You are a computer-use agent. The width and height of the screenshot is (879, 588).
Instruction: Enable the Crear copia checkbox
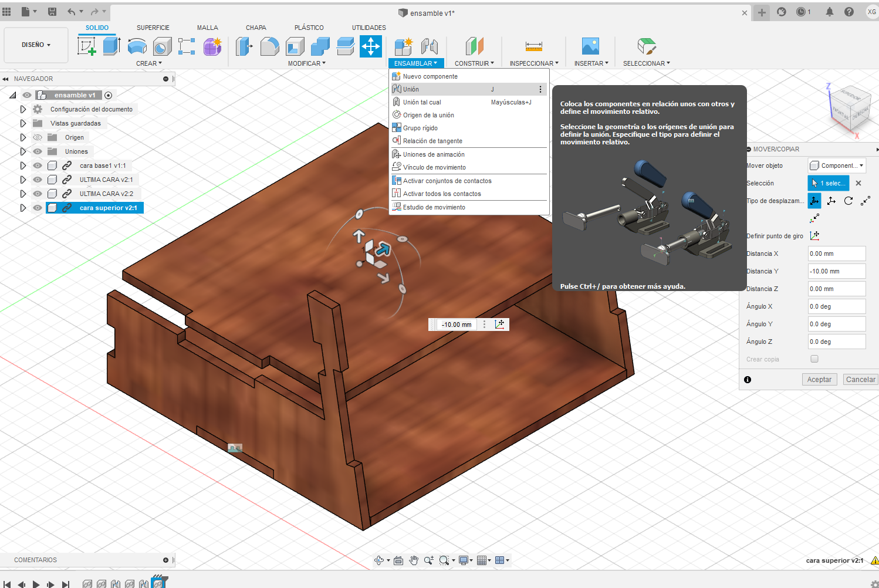tap(814, 359)
